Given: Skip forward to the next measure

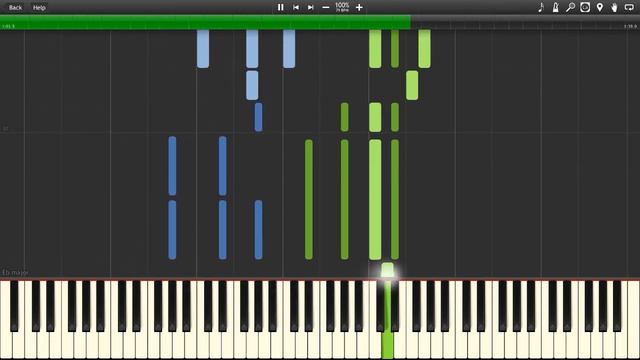Looking at the screenshot, I should tap(311, 7).
